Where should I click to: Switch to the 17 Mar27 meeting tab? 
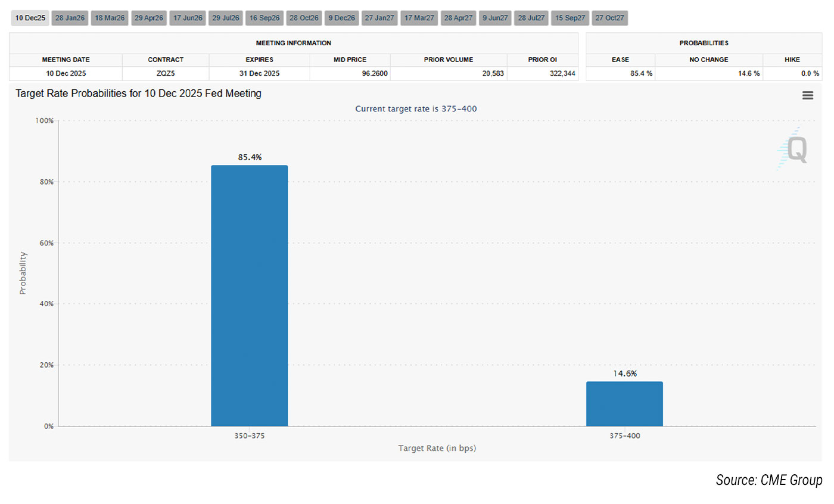419,18
